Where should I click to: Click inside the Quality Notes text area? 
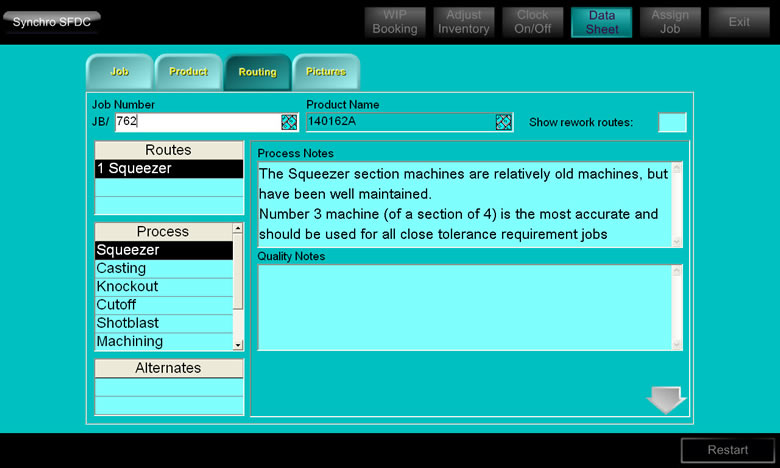465,307
